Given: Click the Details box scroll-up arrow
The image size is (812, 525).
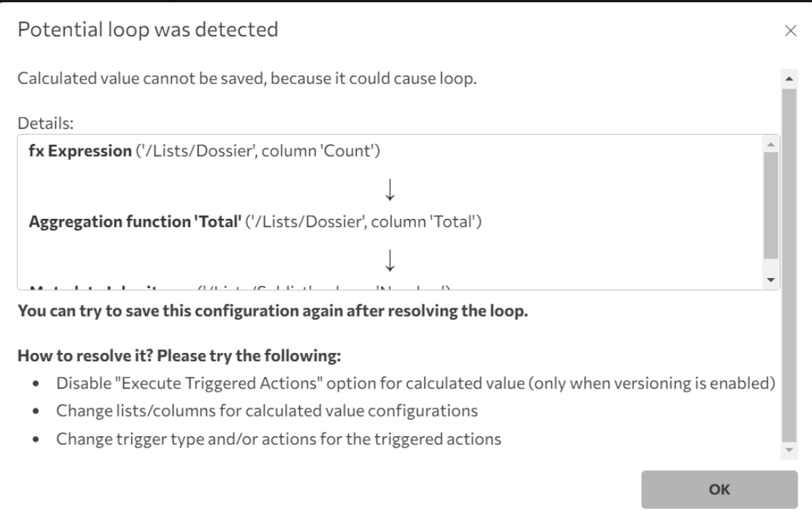Looking at the screenshot, I should 770,143.
